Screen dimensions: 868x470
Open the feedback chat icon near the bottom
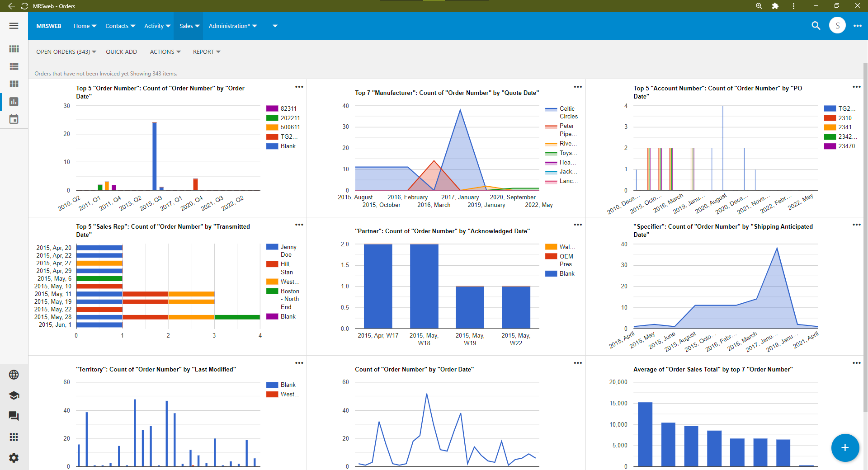point(14,416)
